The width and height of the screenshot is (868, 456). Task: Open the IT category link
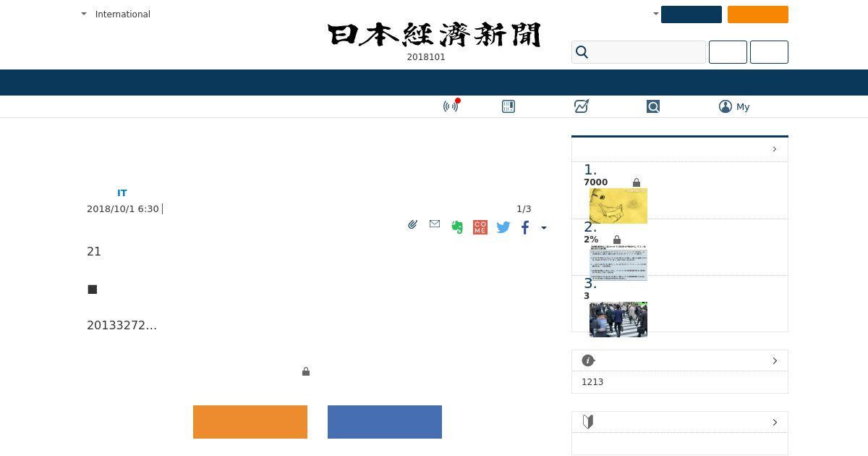click(122, 193)
